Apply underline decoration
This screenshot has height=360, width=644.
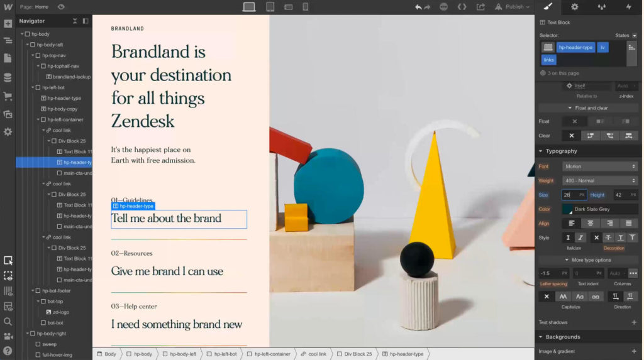pos(620,237)
